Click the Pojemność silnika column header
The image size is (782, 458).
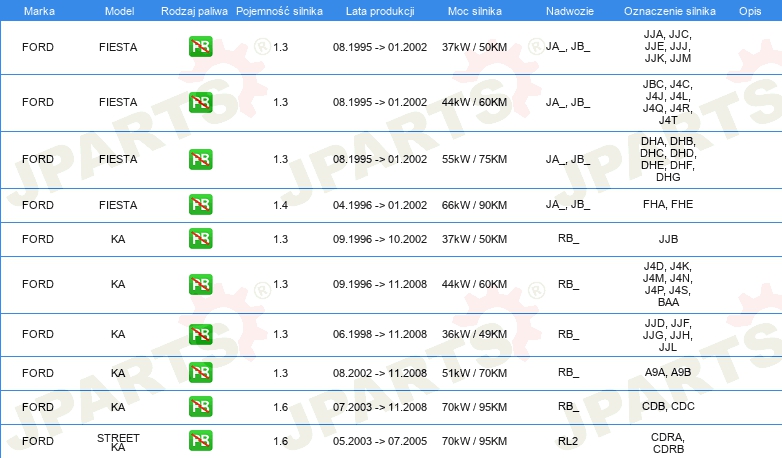279,11
